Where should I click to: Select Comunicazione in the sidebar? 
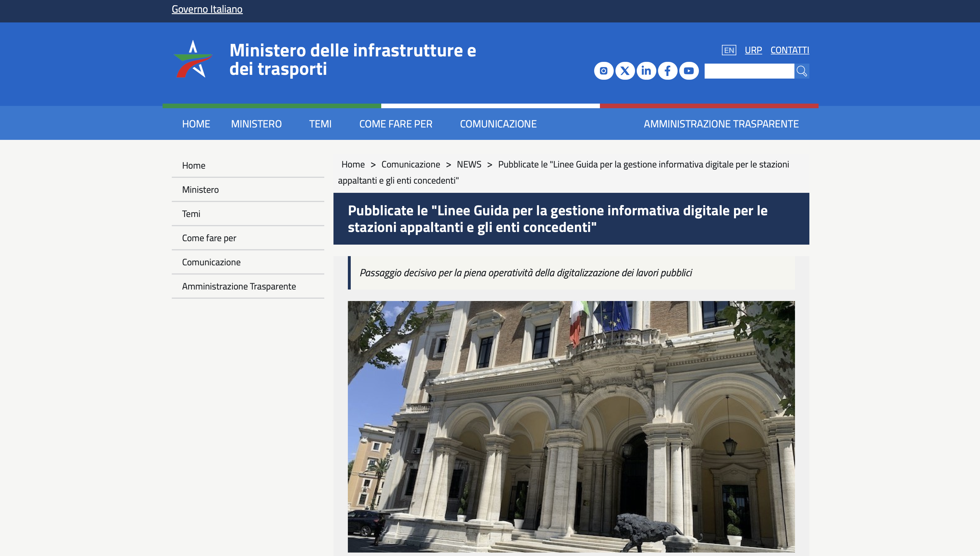(x=211, y=262)
